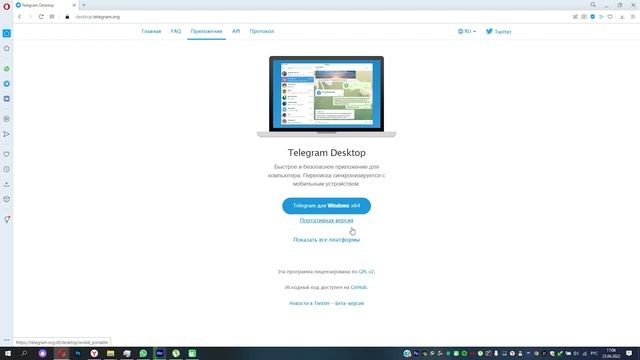Open Telegram messenger in the Opera sidebar
This screenshot has width=640, height=360.
pyautogui.click(x=7, y=84)
